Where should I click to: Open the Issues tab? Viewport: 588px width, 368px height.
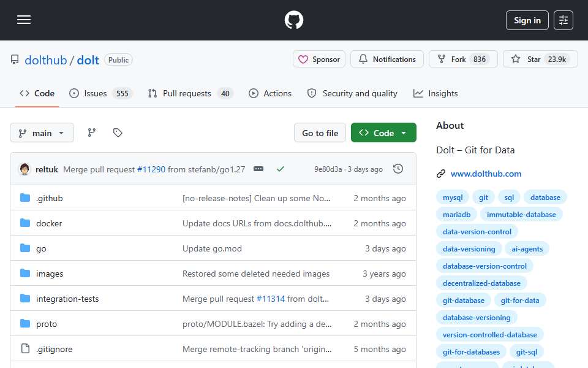(x=100, y=93)
